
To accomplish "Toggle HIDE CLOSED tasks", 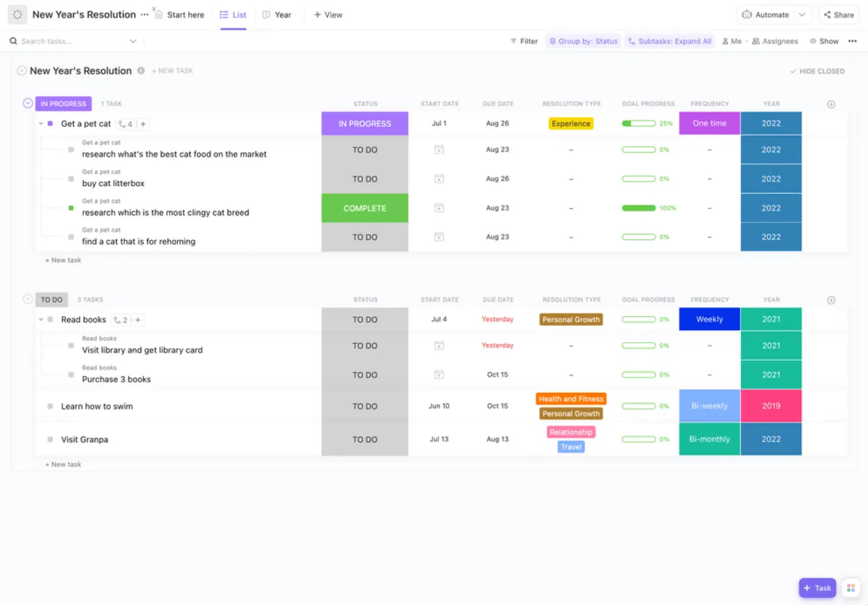I will pos(817,71).
